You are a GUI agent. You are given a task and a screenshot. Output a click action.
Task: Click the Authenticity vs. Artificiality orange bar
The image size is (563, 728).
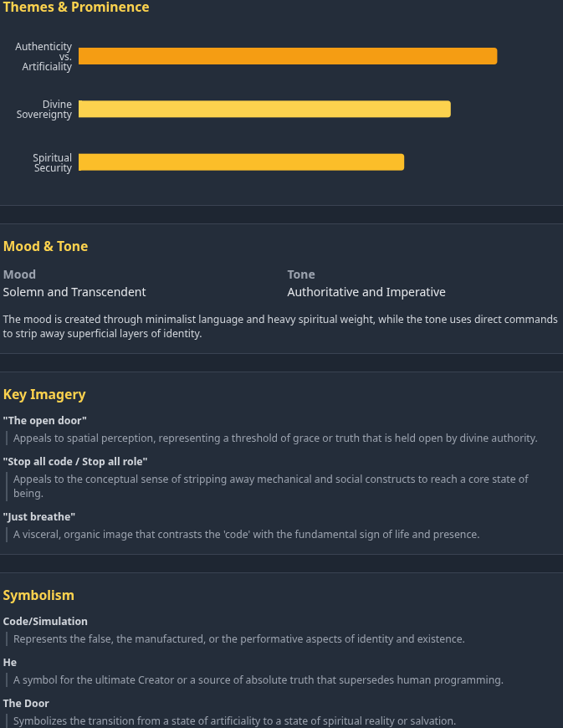click(x=288, y=56)
